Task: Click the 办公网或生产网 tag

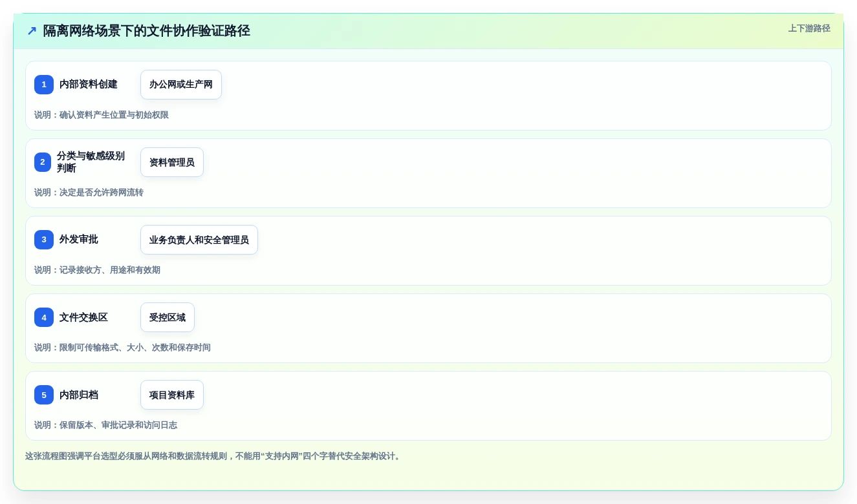Action: [x=181, y=85]
